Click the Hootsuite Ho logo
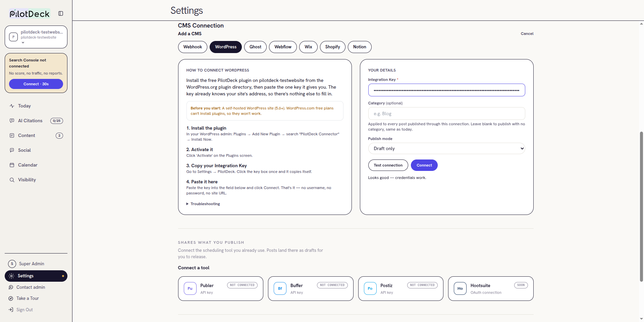This screenshot has height=322, width=644. [460, 288]
